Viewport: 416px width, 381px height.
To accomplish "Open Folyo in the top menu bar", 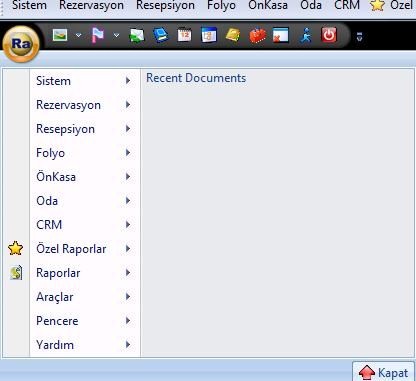I will (x=221, y=5).
